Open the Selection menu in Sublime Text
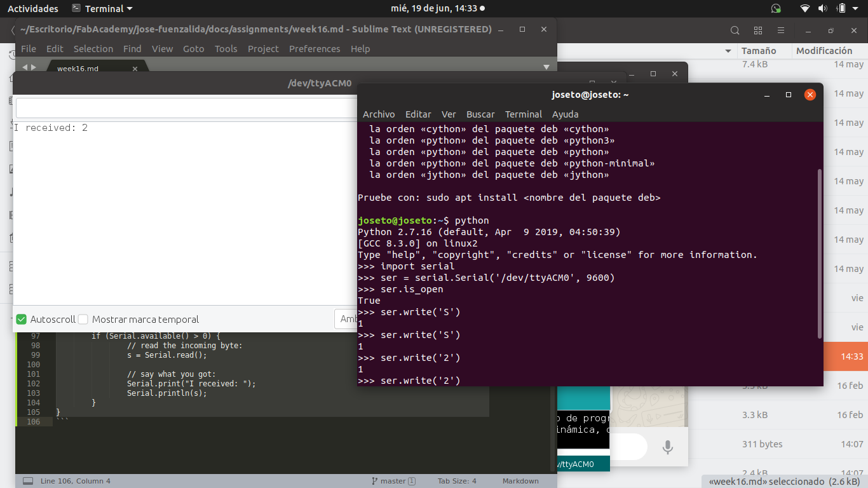Image resolution: width=868 pixels, height=488 pixels. (x=93, y=49)
